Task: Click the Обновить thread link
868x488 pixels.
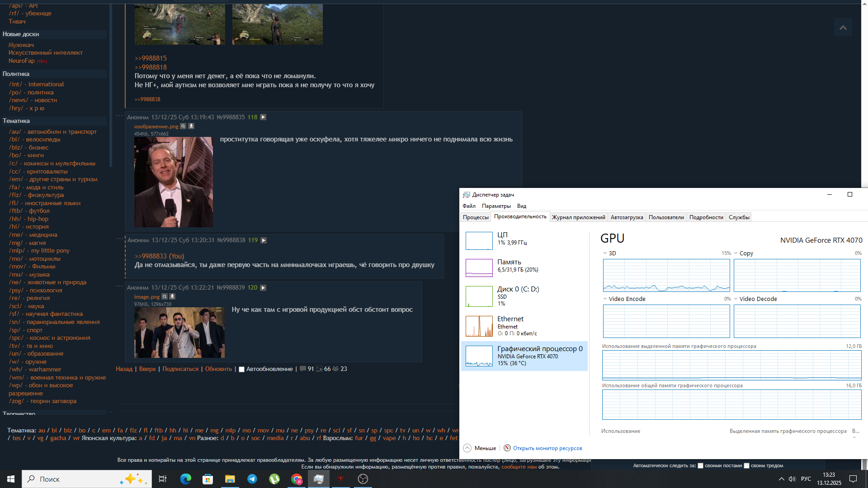Action: pos(218,369)
